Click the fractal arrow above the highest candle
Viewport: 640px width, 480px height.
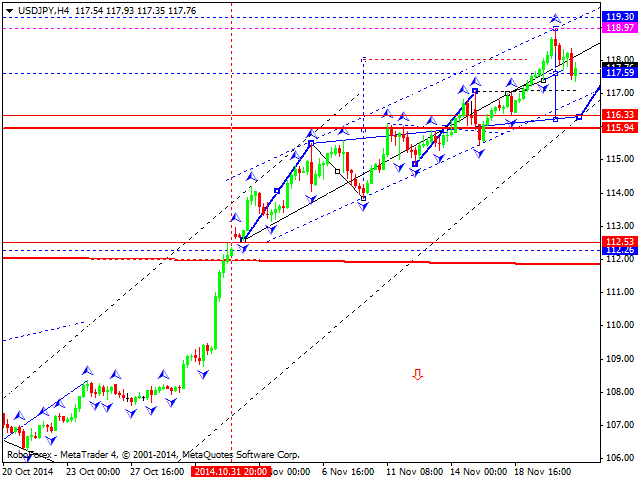tap(555, 18)
